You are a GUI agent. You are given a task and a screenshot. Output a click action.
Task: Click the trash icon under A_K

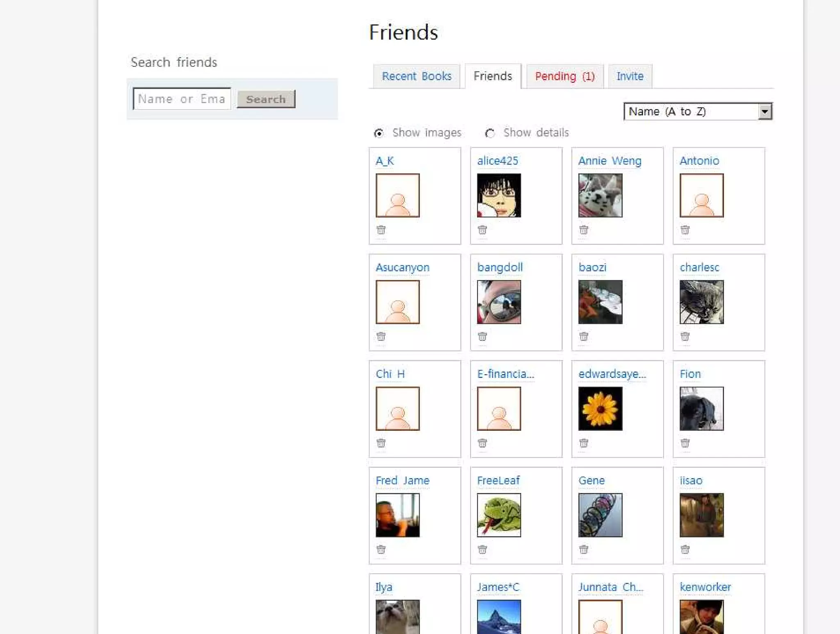pos(381,230)
